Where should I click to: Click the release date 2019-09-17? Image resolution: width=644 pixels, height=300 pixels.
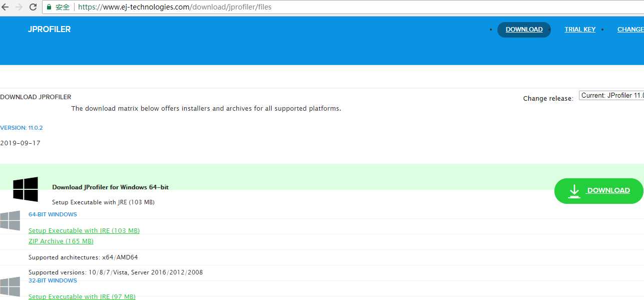tap(20, 143)
